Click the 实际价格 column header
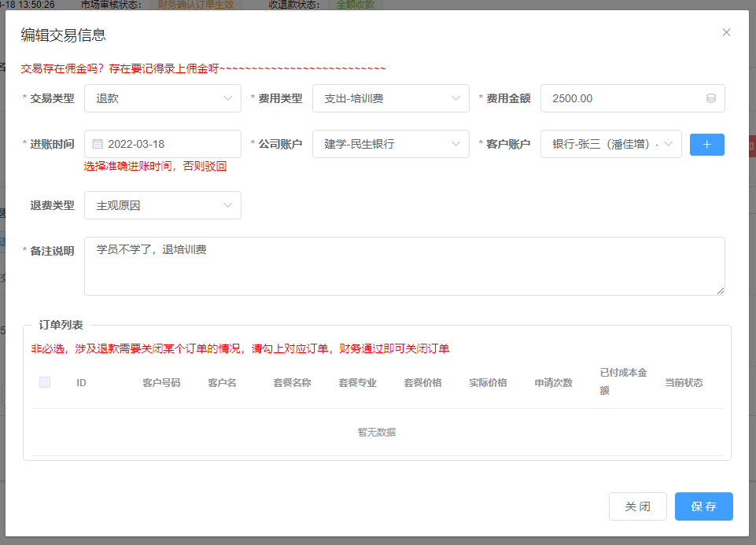Screen dimensions: 756x545 (488, 383)
